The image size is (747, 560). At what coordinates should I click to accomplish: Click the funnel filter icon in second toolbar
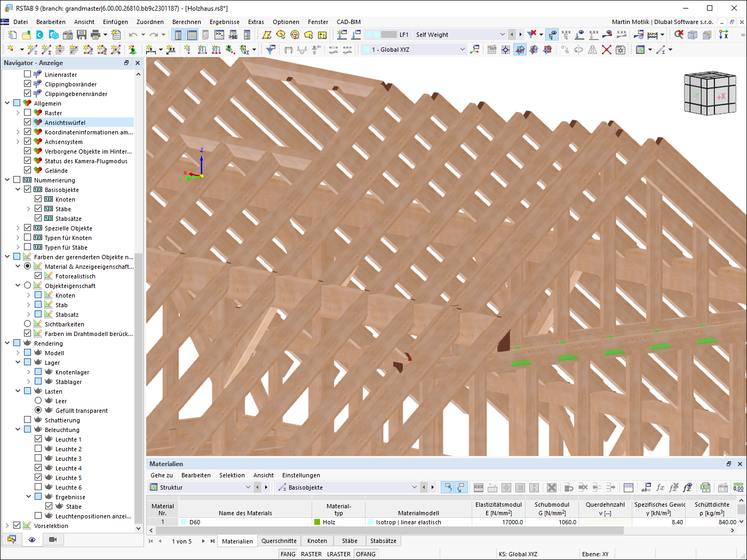(x=271, y=50)
